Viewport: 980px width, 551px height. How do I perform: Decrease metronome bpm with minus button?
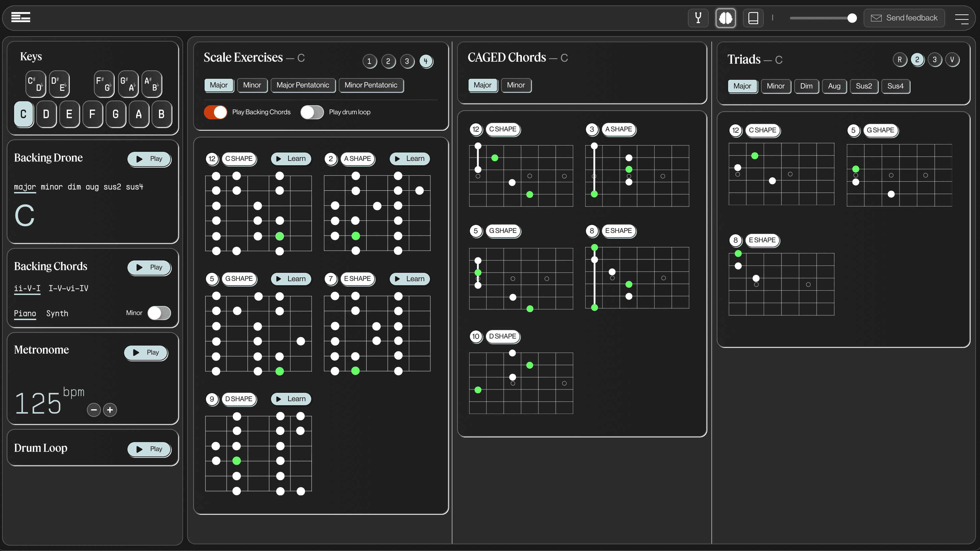tap(94, 410)
